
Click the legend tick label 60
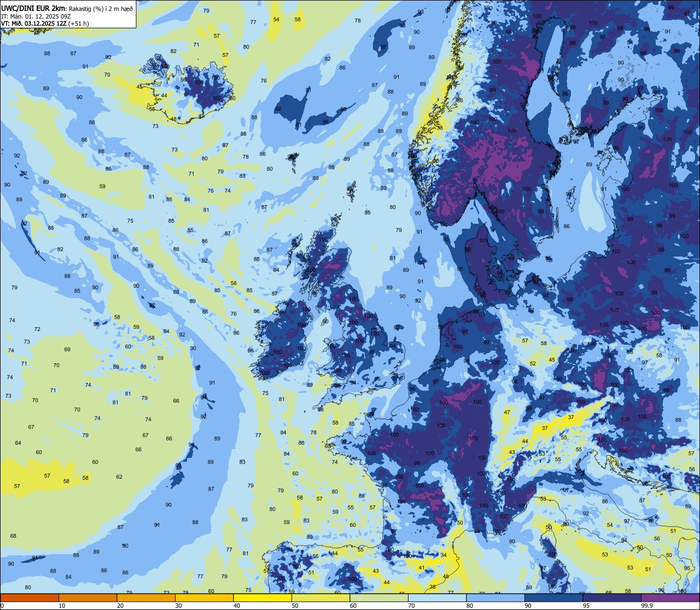point(353,606)
